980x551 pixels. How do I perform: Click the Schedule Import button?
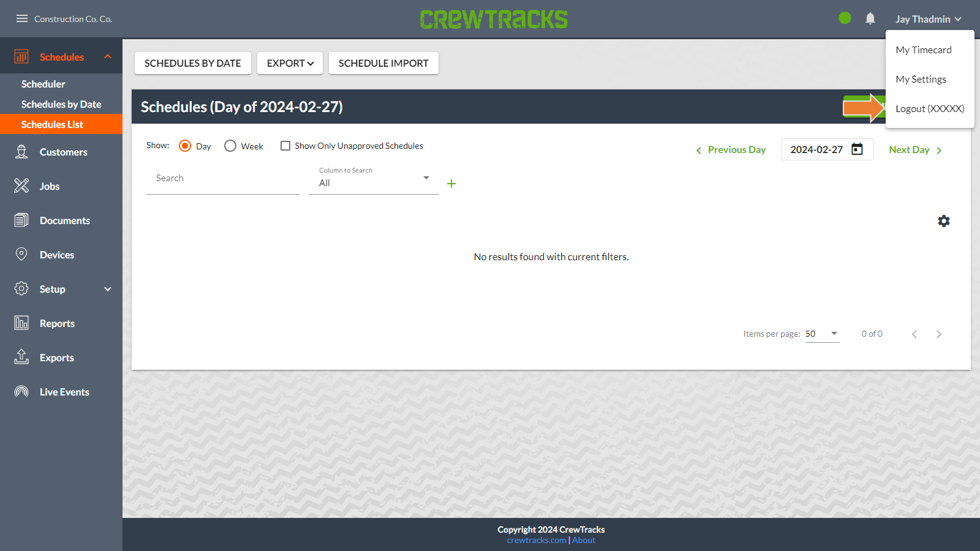[x=383, y=63]
